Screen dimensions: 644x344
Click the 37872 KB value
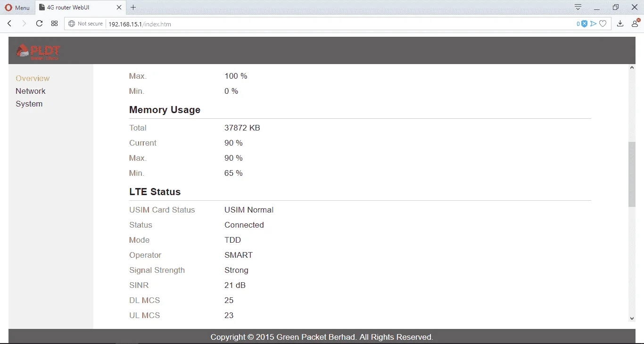click(x=242, y=128)
